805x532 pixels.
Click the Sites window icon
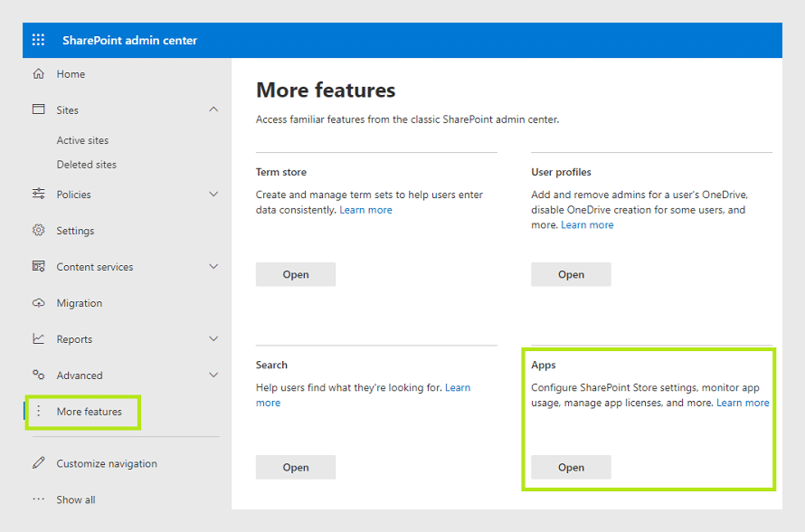point(39,109)
